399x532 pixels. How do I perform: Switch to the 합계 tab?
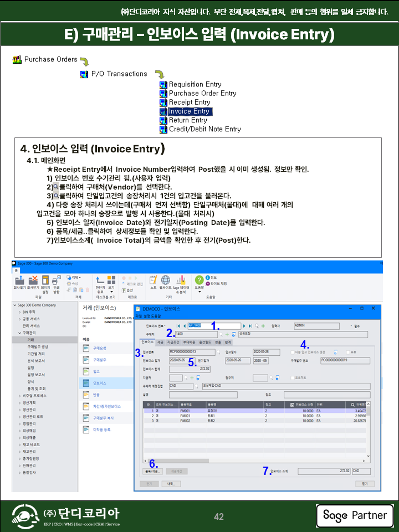pyautogui.click(x=228, y=342)
